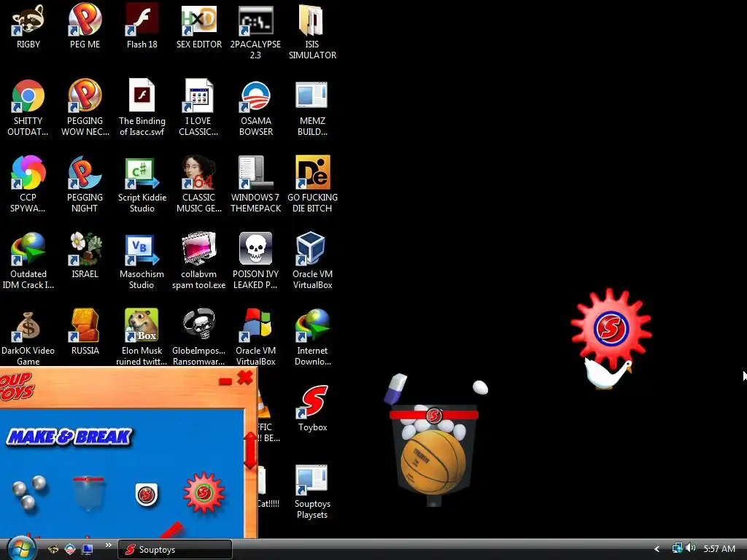Open the DarkOK Video Game money bag
This screenshot has height=560, width=747.
[28, 337]
